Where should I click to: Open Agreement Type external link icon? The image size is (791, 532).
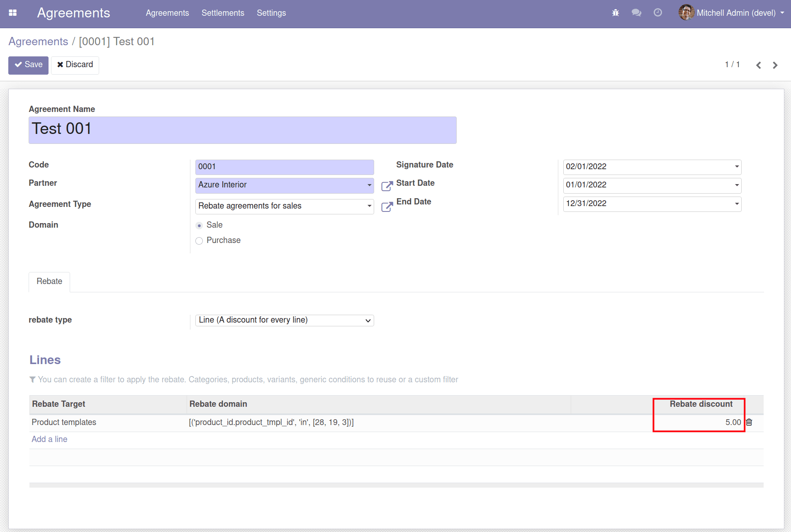pos(387,206)
